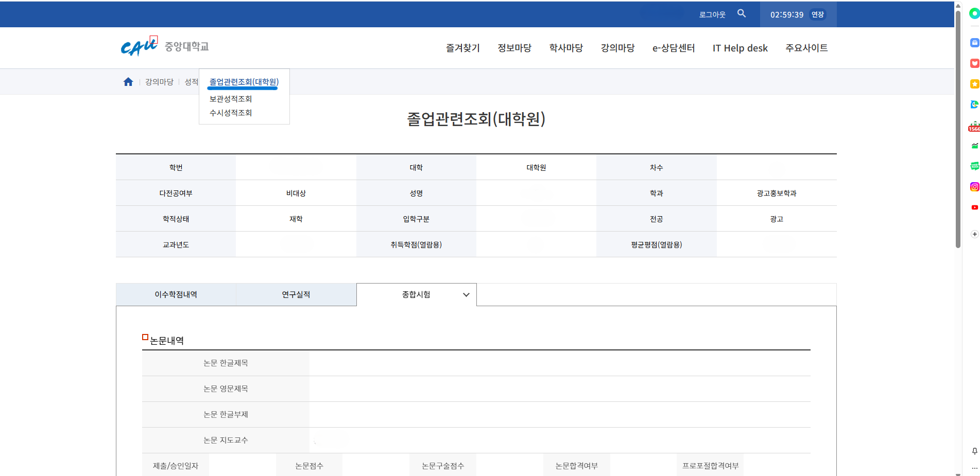Viewport: 980px width, 476px height.
Task: Switch to the 이수학점내역 tab
Action: pyautogui.click(x=176, y=294)
